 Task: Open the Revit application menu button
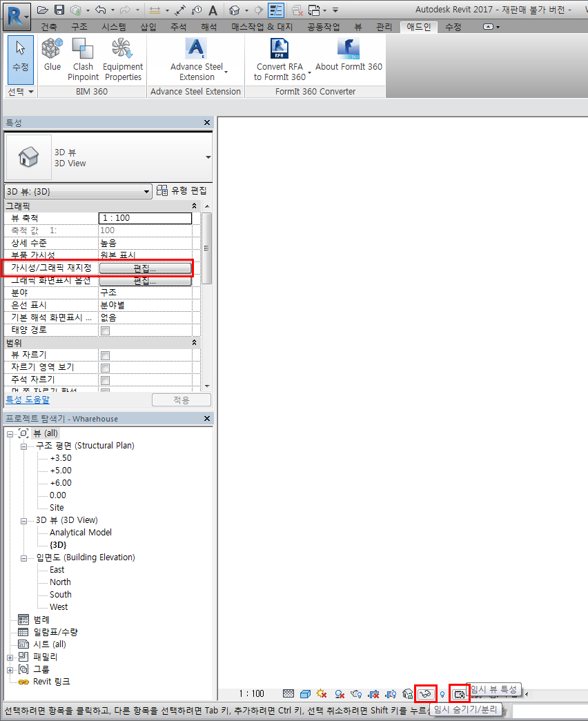(x=17, y=16)
